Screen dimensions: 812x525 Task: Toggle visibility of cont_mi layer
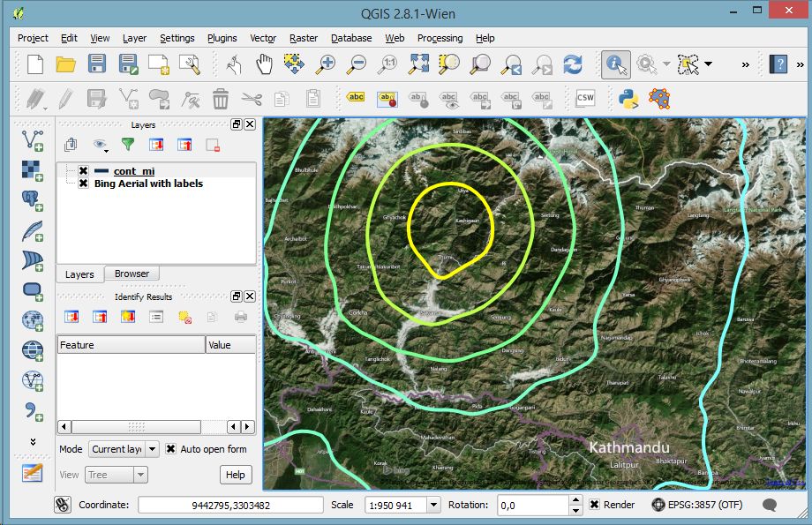(x=83, y=171)
